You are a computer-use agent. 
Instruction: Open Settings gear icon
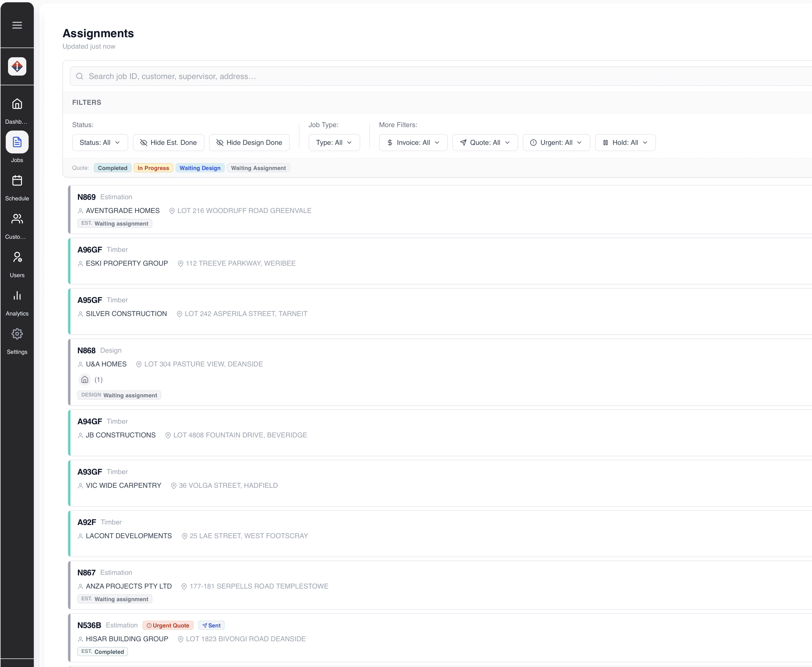point(17,334)
